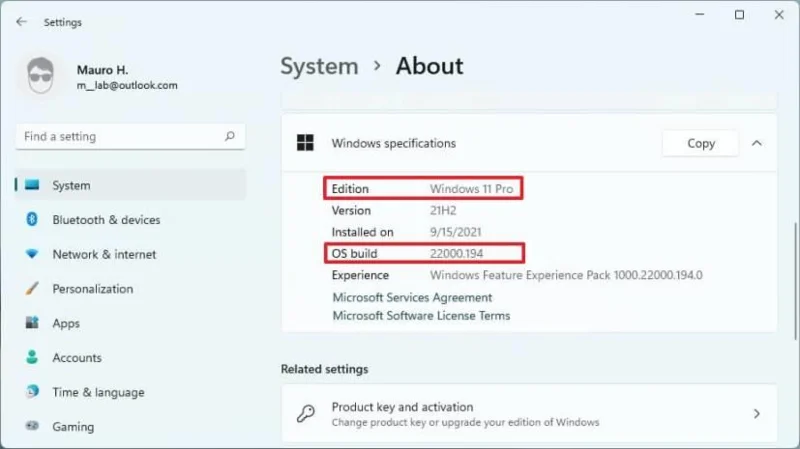Select Apps in the sidebar
Image resolution: width=800 pixels, height=449 pixels.
click(66, 323)
